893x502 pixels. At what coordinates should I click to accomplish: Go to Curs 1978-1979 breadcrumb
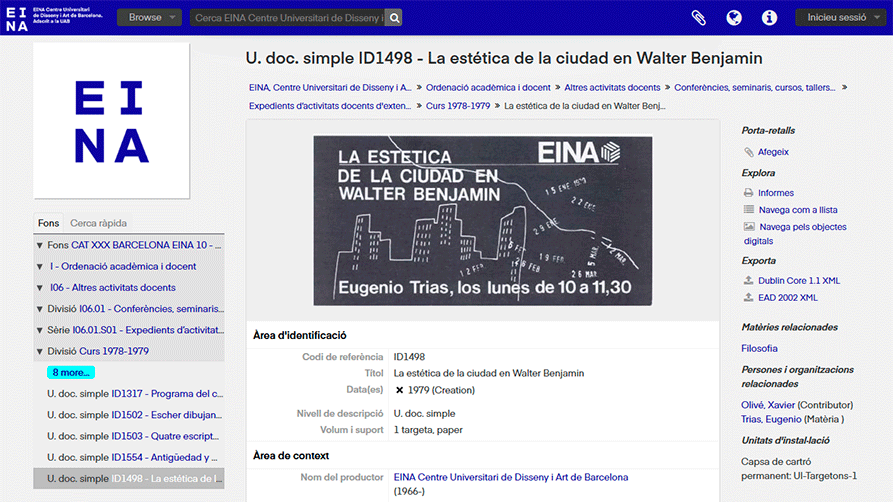pyautogui.click(x=458, y=106)
